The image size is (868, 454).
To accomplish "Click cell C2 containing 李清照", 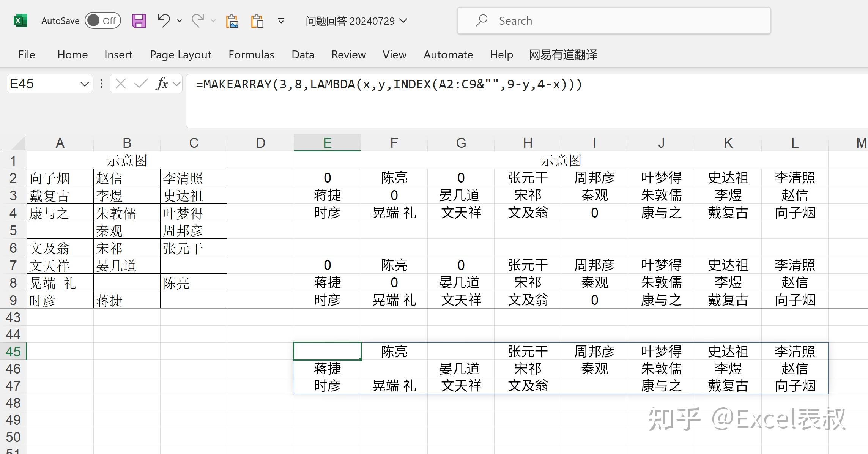I will point(194,178).
